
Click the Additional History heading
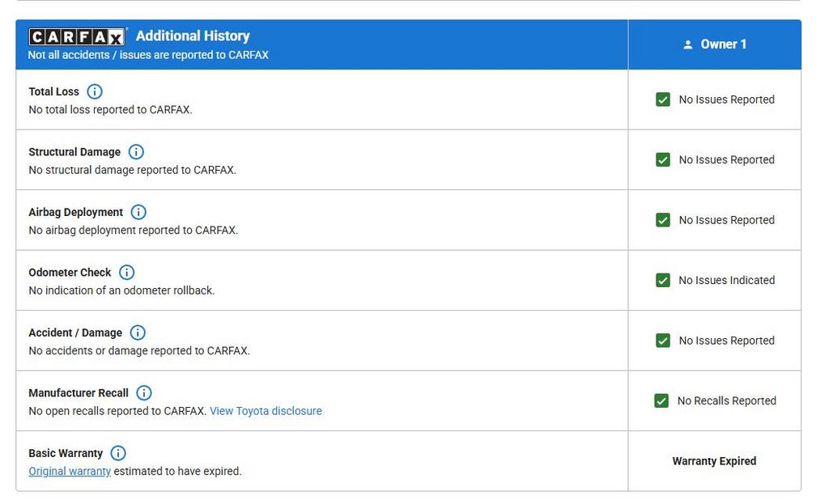pos(193,36)
